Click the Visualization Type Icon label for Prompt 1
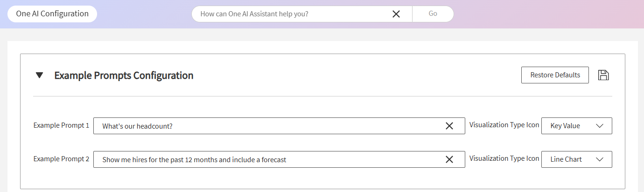644x192 pixels. coord(504,125)
